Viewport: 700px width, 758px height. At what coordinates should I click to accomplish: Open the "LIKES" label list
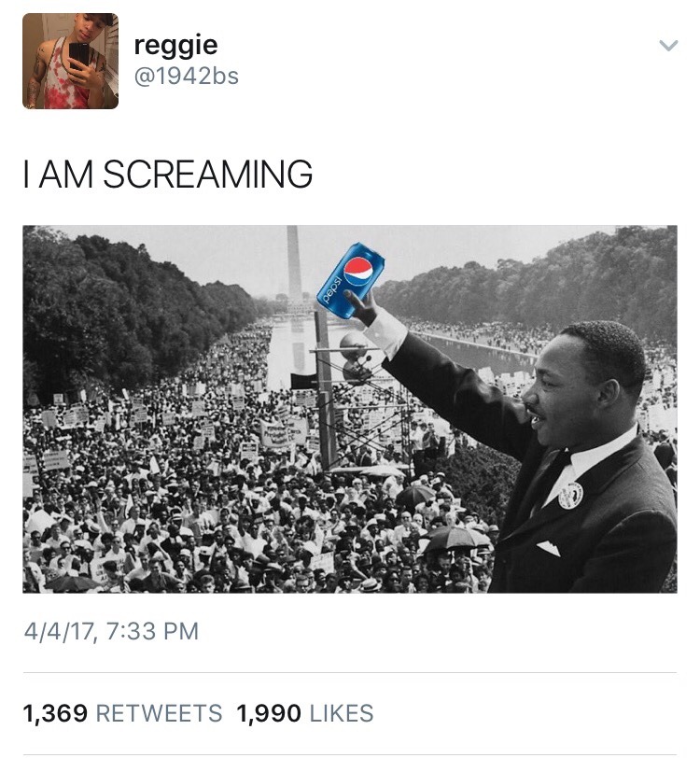click(341, 714)
